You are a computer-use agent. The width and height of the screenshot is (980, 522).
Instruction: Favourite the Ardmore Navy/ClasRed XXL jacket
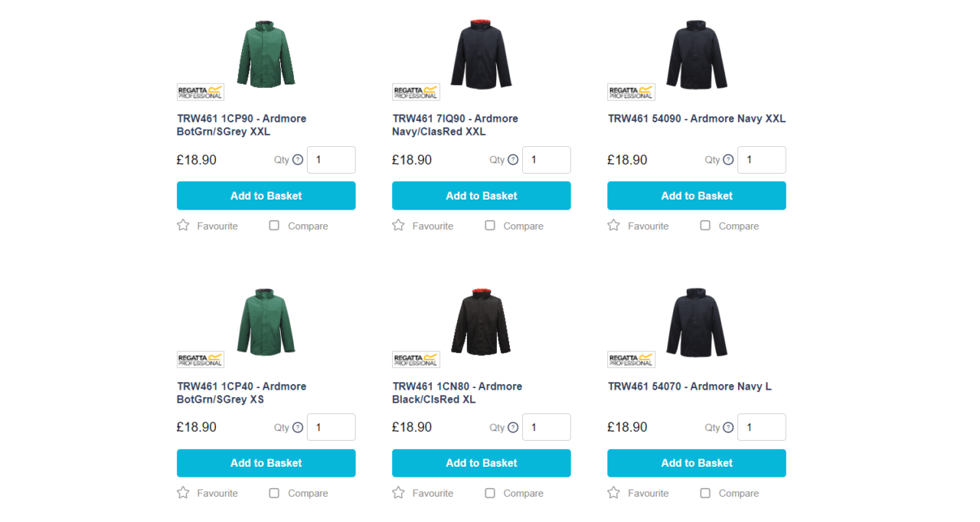[398, 225]
